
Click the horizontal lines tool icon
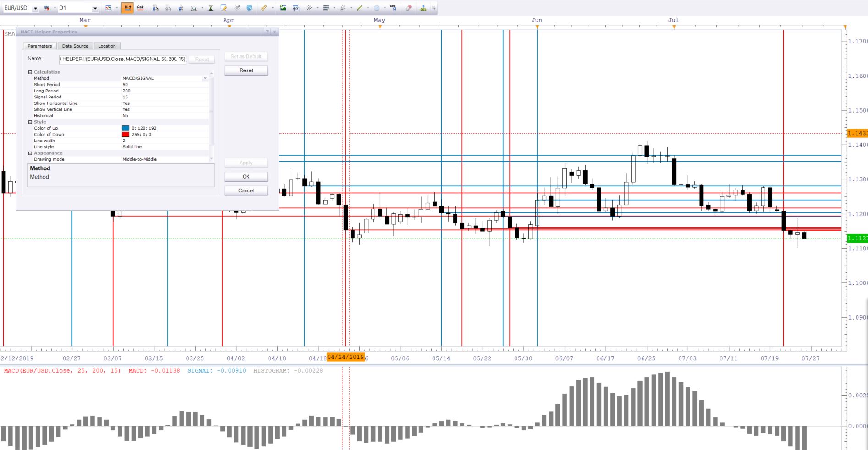326,8
